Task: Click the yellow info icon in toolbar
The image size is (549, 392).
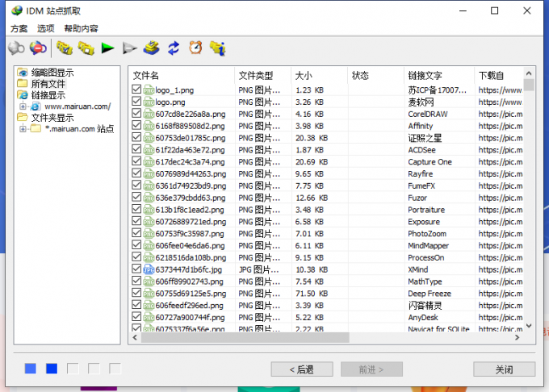Action: tap(217, 48)
